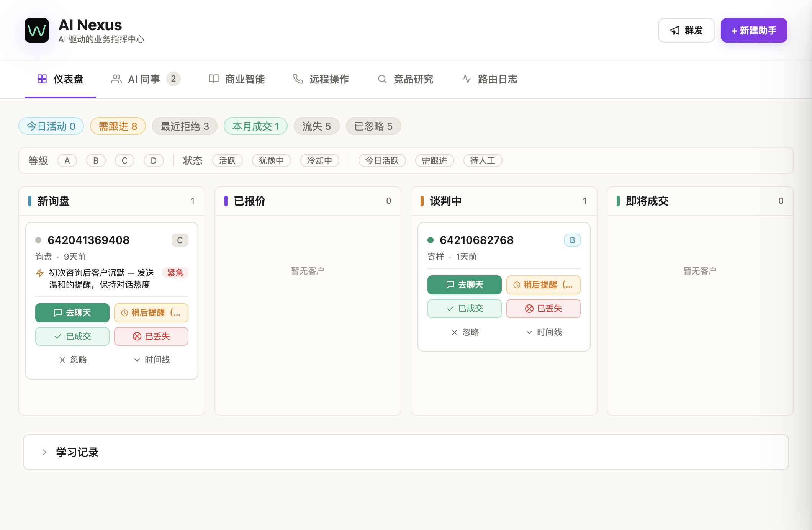Click 去聊天 on card 64210682768
The height and width of the screenshot is (530, 812).
[x=465, y=285]
